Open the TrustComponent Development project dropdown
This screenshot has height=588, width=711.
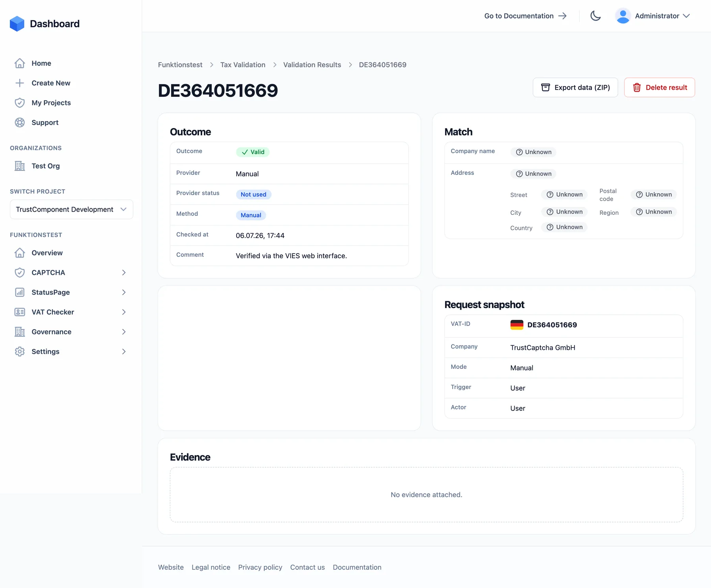point(71,209)
